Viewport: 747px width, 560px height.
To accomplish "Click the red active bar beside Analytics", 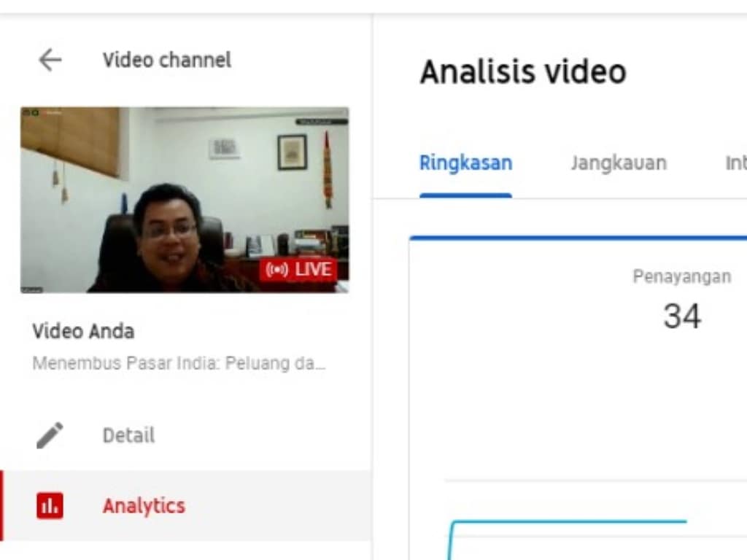I will pyautogui.click(x=2, y=505).
